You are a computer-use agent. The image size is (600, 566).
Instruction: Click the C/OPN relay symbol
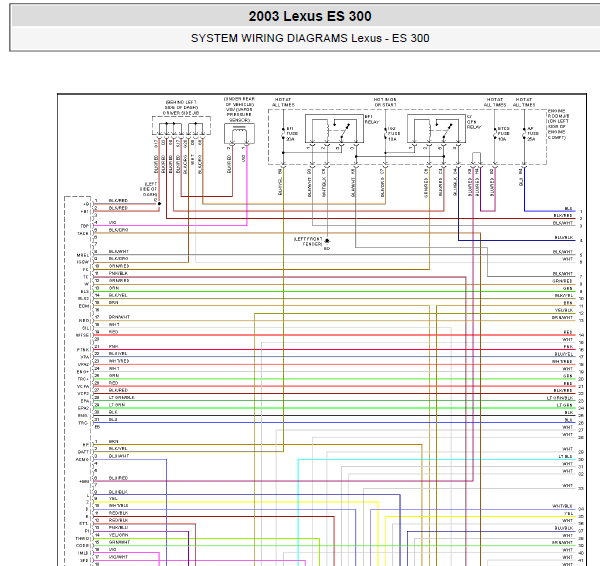tap(436, 129)
